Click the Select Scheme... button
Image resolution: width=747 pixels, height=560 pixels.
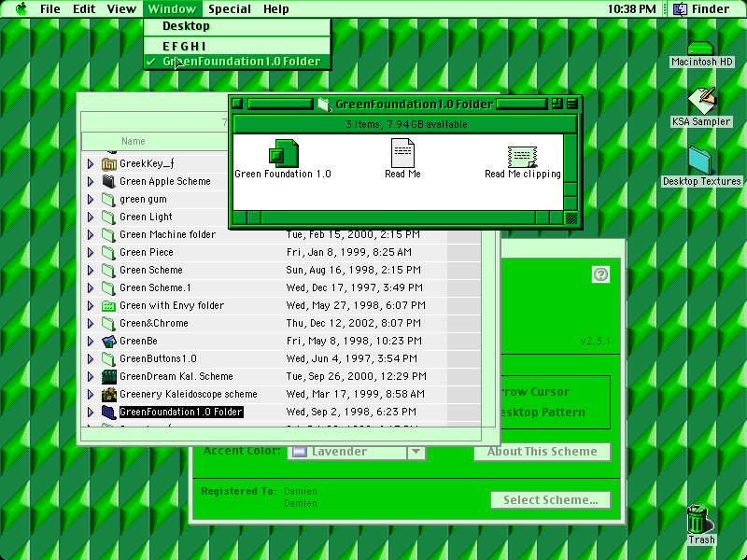(x=551, y=500)
